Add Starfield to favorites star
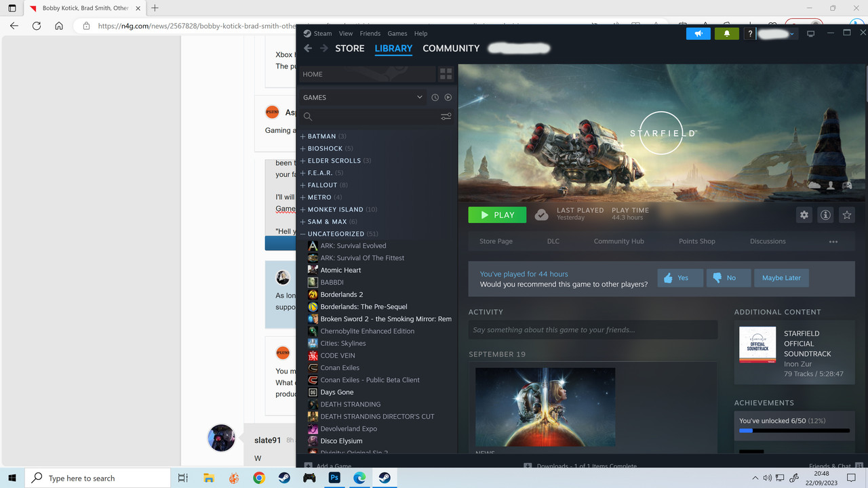Image resolution: width=868 pixels, height=488 pixels. click(x=846, y=215)
